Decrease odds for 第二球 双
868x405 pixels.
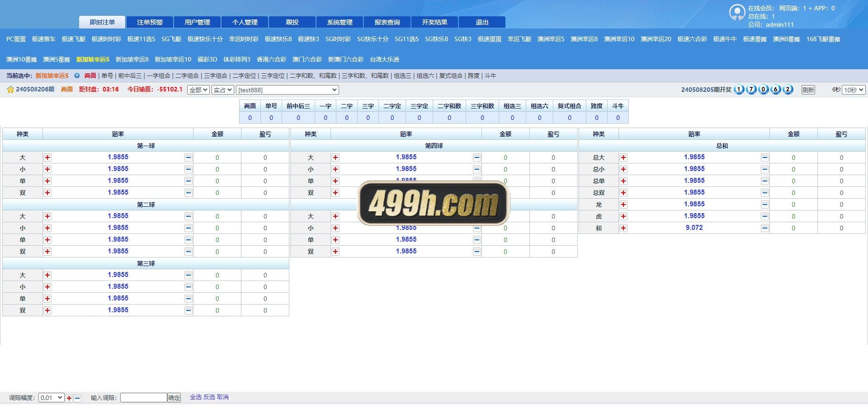click(189, 252)
